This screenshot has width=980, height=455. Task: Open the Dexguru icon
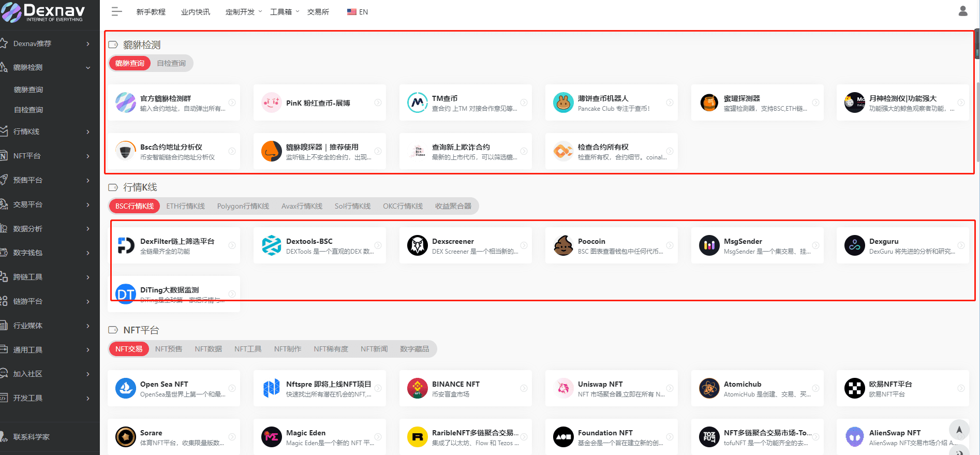855,245
